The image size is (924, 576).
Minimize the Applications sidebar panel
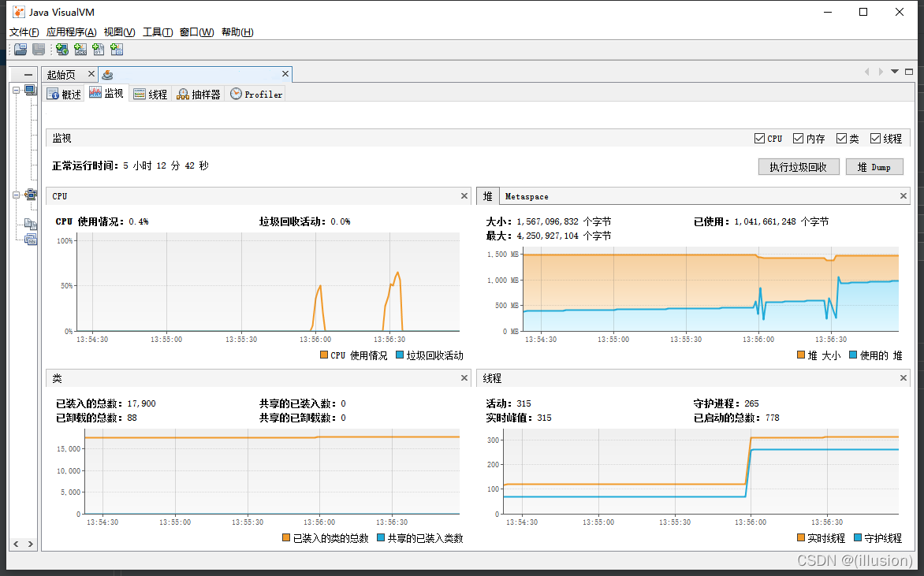click(x=28, y=75)
